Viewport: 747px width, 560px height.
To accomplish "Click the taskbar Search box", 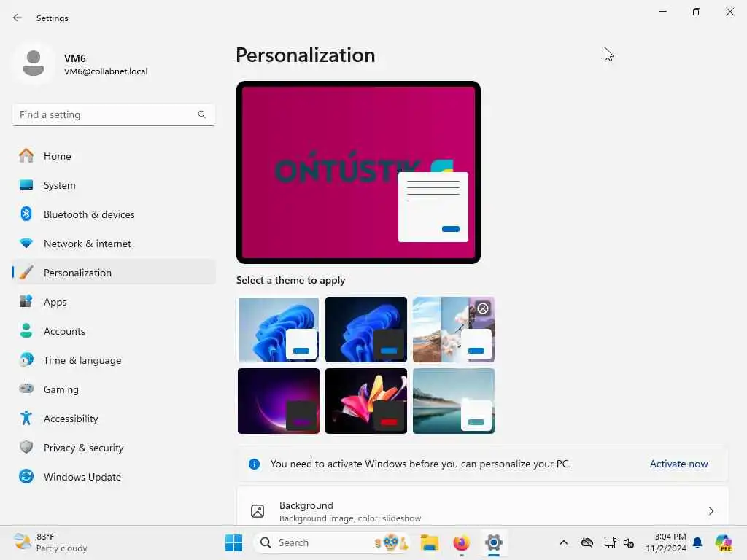I will [x=333, y=542].
